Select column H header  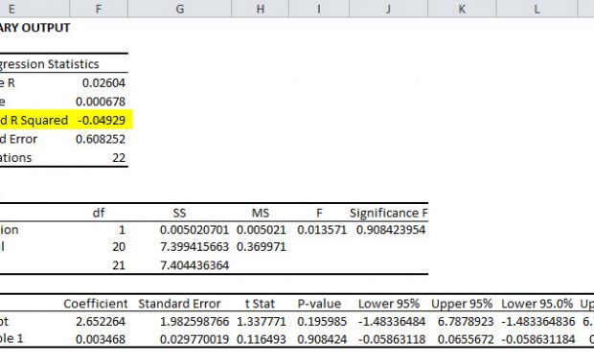(x=261, y=9)
